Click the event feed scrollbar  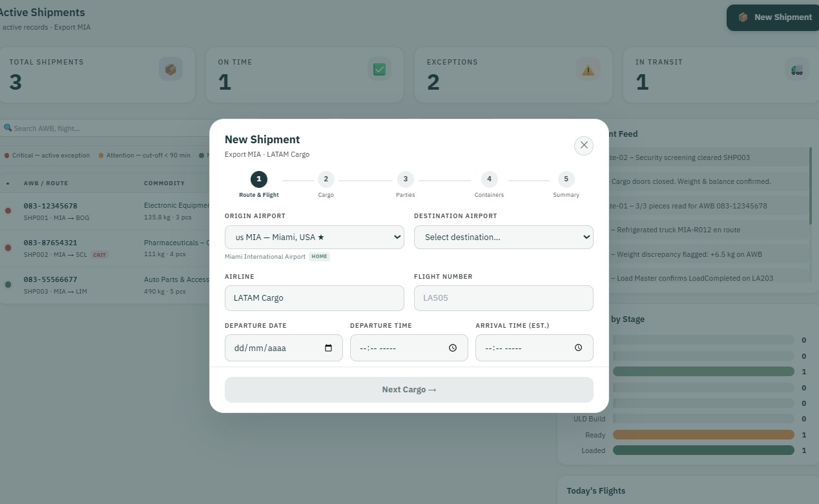click(x=810, y=186)
